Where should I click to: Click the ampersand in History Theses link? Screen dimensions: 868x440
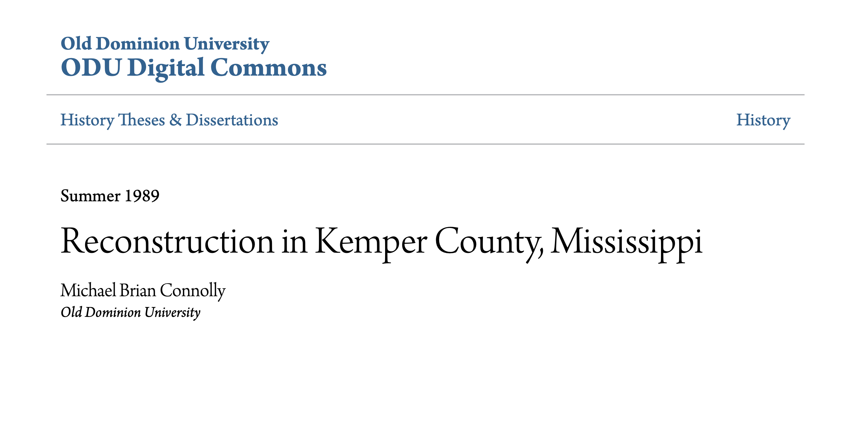pyautogui.click(x=175, y=120)
